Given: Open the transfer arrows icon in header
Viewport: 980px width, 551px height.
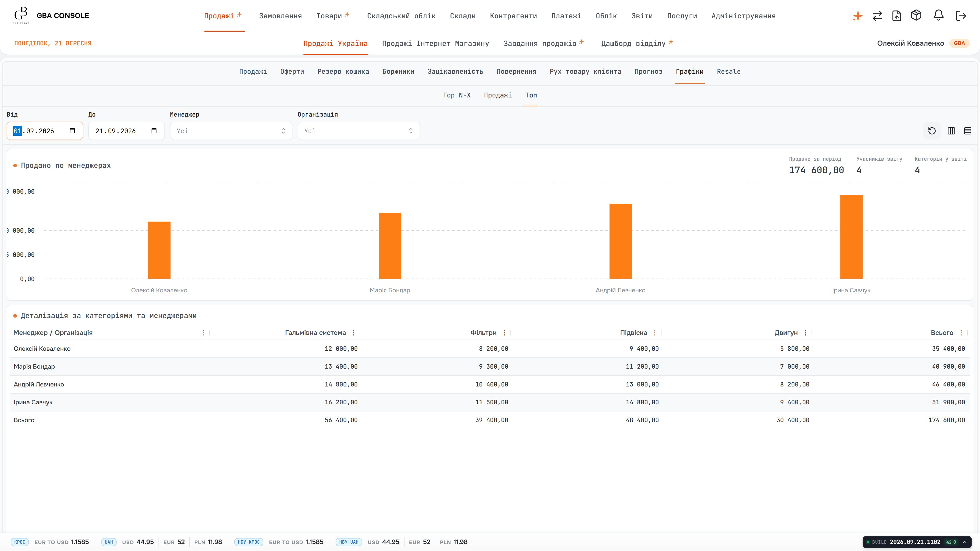Looking at the screenshot, I should coord(877,16).
